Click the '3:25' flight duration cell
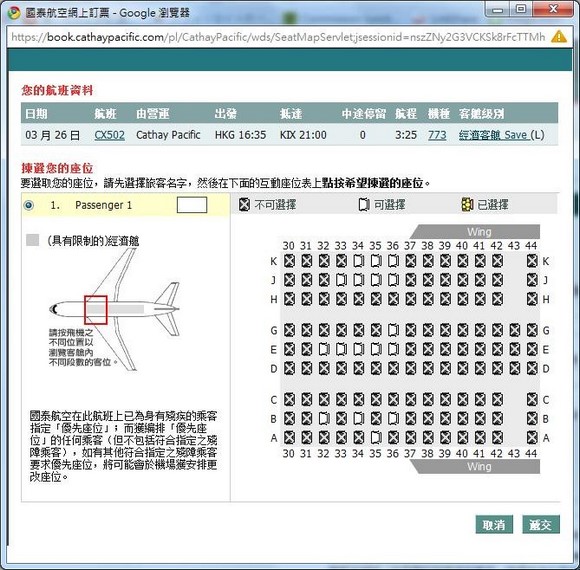This screenshot has width=580, height=570. pyautogui.click(x=406, y=135)
